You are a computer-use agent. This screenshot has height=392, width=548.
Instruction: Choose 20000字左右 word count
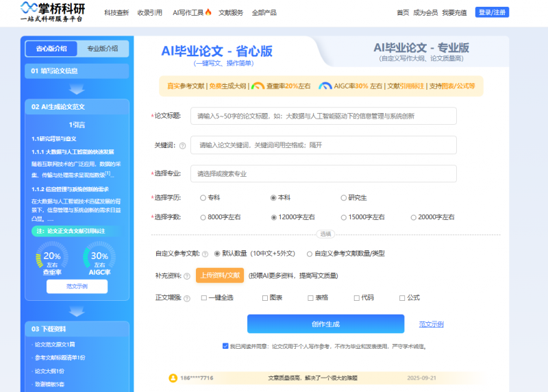[414, 217]
